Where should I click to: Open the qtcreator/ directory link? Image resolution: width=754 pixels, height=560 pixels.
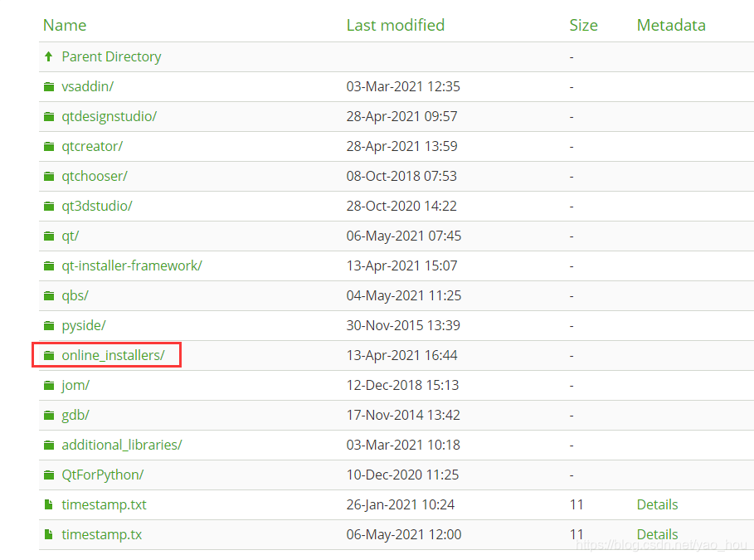(x=92, y=146)
